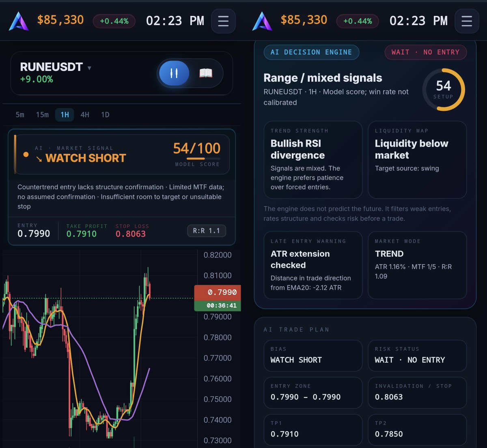Click the +9.00% change under RUNEUSDT
The image size is (487, 448).
click(x=37, y=79)
